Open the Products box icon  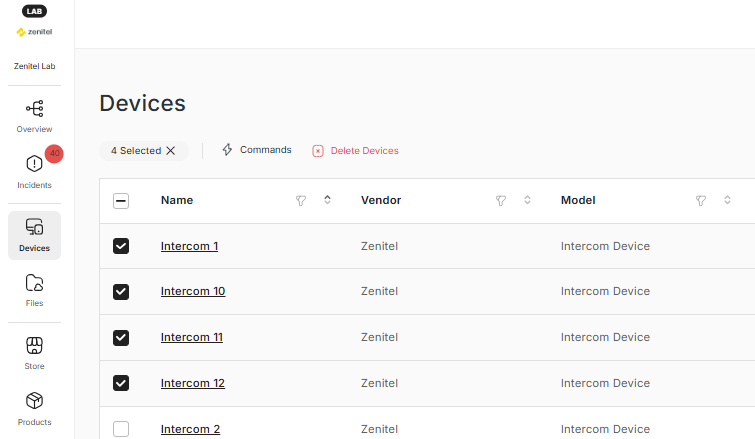(34, 401)
